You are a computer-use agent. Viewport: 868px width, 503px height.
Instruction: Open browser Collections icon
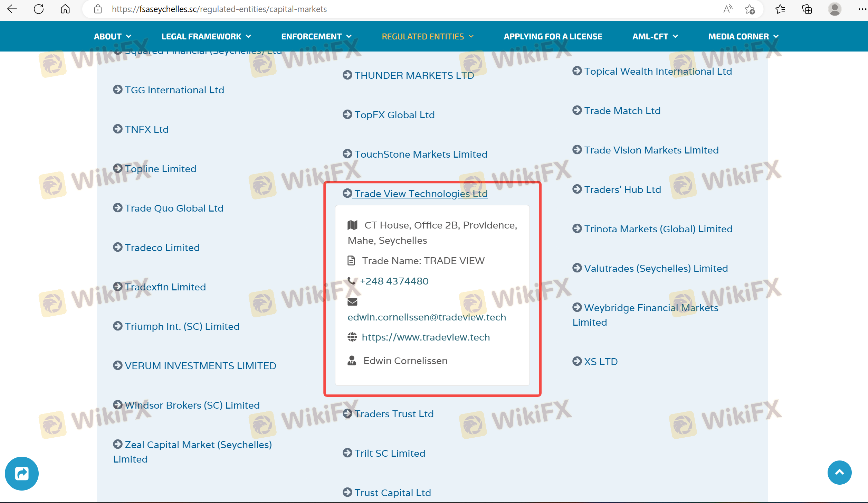(807, 9)
